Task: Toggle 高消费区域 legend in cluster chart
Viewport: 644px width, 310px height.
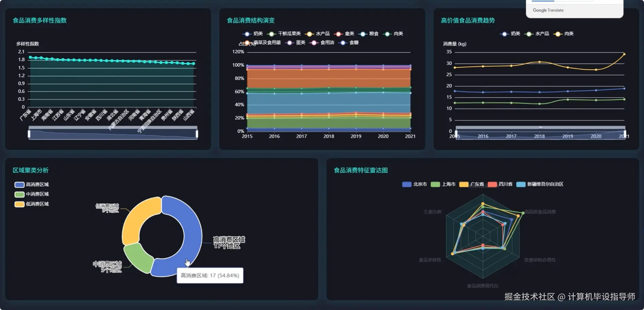Action: coord(32,185)
